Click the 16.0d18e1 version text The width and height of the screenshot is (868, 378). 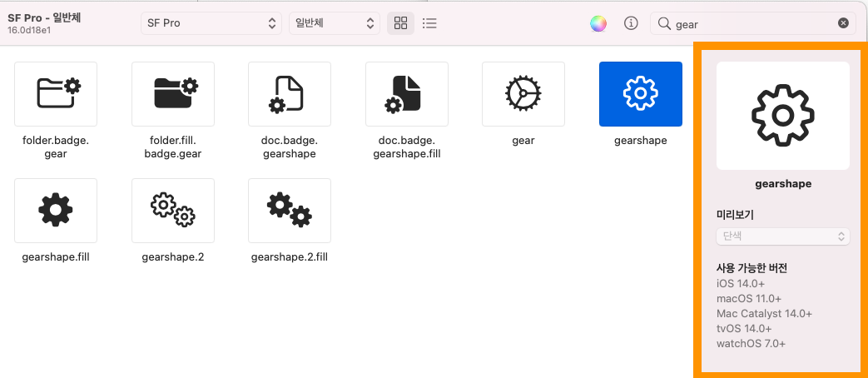tap(29, 29)
